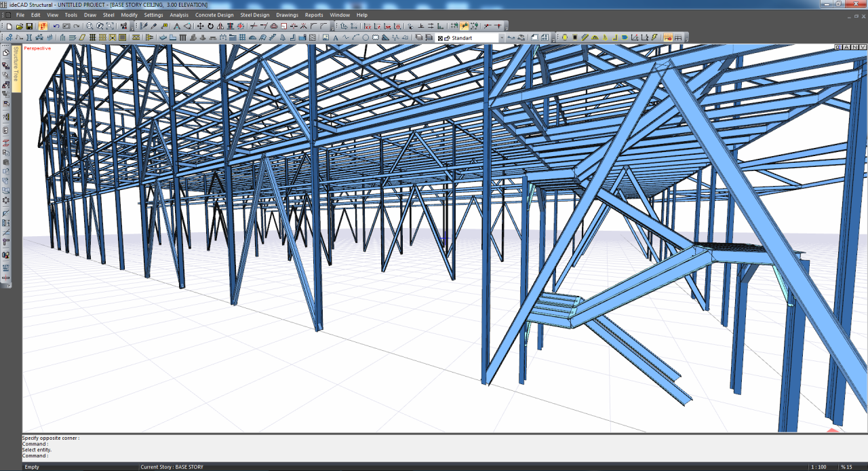Click the Select entity. command history line

pos(37,449)
